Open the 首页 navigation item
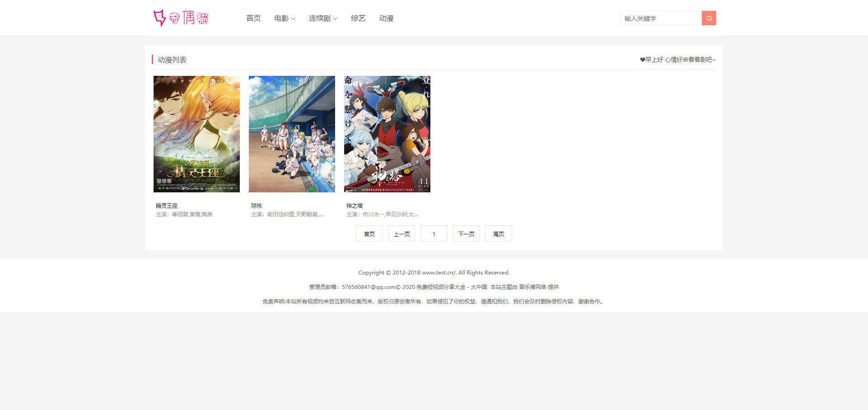The height and width of the screenshot is (410, 868). 253,18
